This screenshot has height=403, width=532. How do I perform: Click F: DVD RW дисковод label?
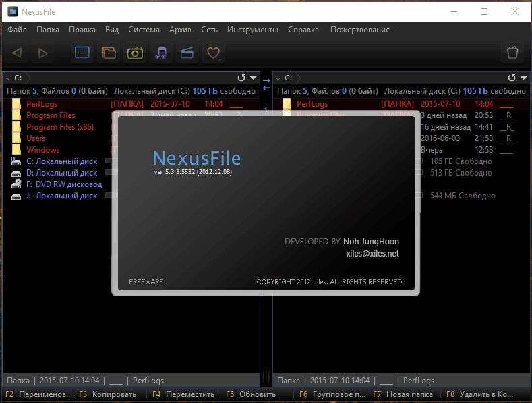click(64, 184)
